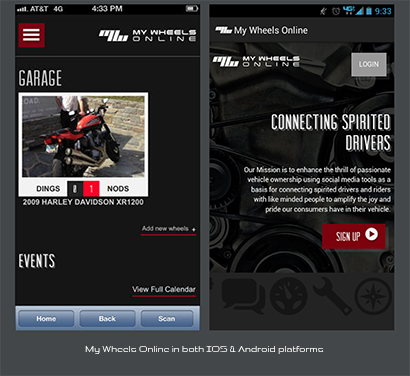Tap the My Wheels Online logo in iOS header
The height and width of the screenshot is (376, 410).
click(147, 35)
